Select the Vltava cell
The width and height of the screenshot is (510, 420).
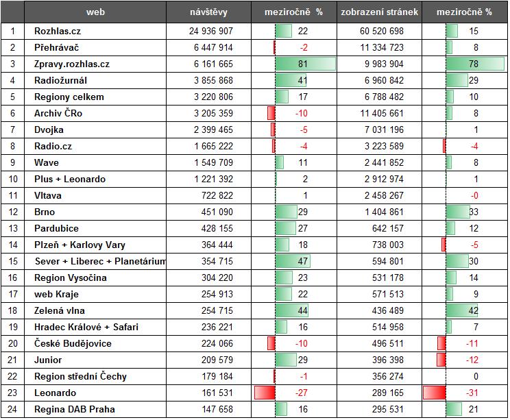coord(95,196)
